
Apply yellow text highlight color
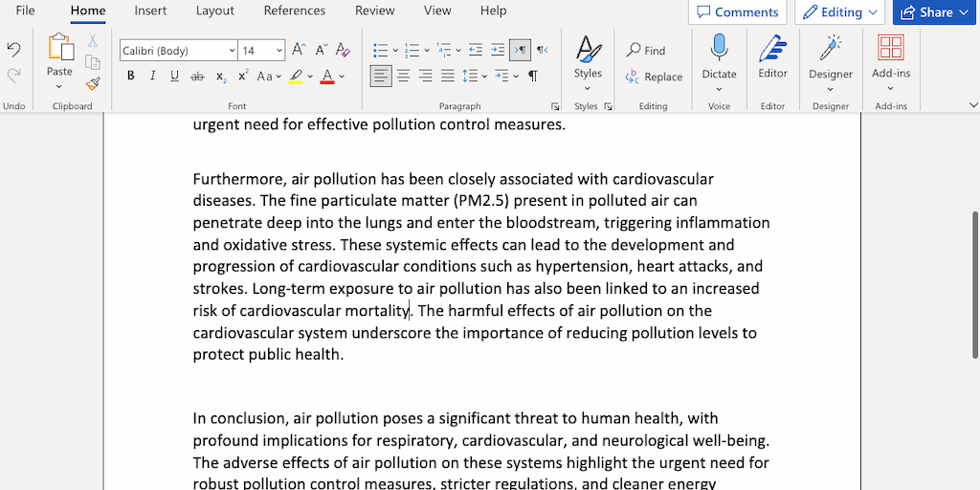tap(296, 77)
